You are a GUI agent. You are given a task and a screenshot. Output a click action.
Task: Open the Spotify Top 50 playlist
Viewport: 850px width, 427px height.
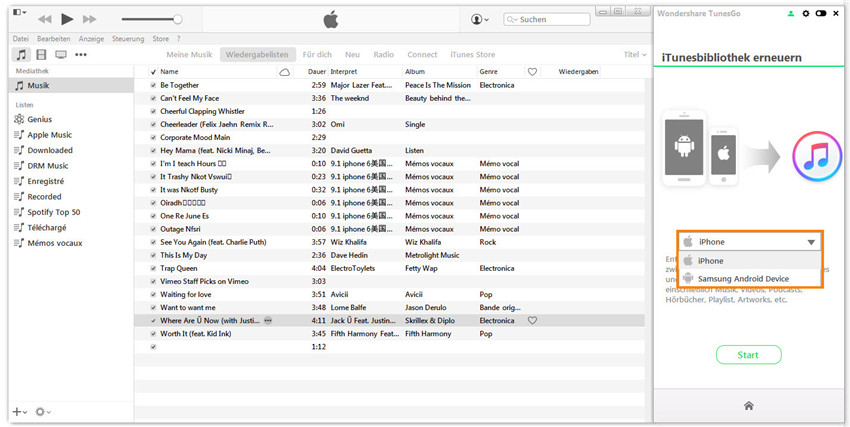[x=54, y=212]
